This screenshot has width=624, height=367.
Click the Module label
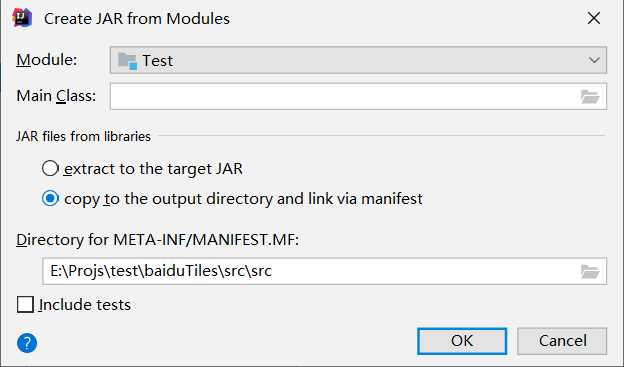[47, 60]
